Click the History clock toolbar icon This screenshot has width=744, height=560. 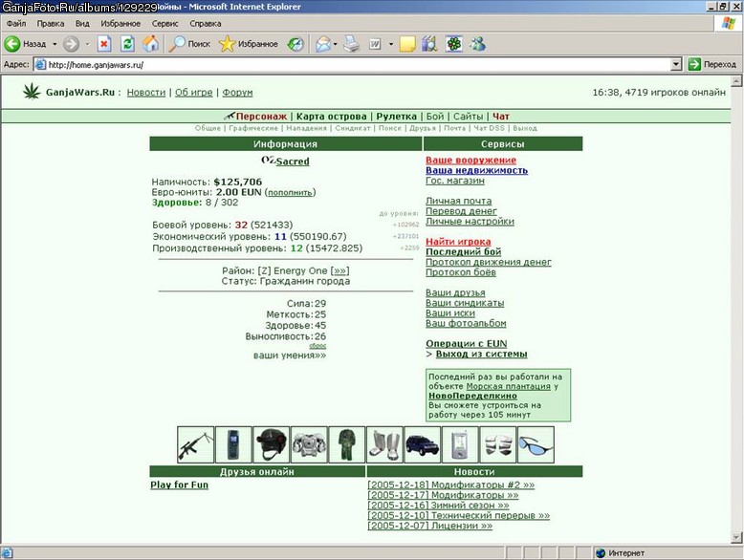[295, 44]
